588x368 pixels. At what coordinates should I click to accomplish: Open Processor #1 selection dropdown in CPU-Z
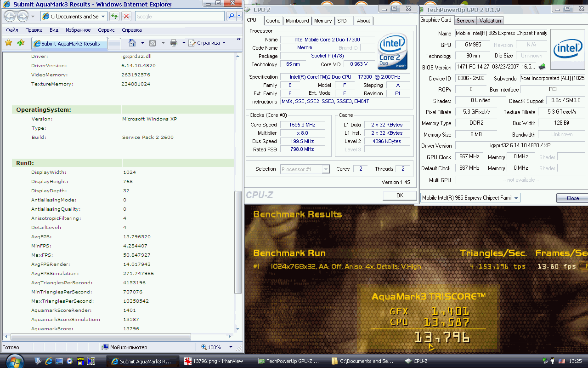click(x=326, y=169)
